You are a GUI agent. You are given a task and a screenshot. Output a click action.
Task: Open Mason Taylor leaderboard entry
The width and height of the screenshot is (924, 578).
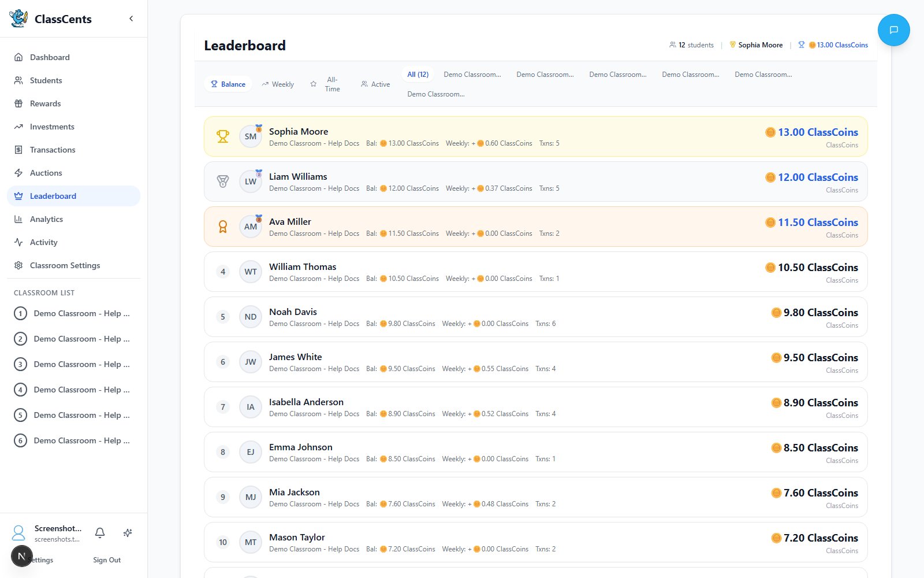tap(535, 542)
